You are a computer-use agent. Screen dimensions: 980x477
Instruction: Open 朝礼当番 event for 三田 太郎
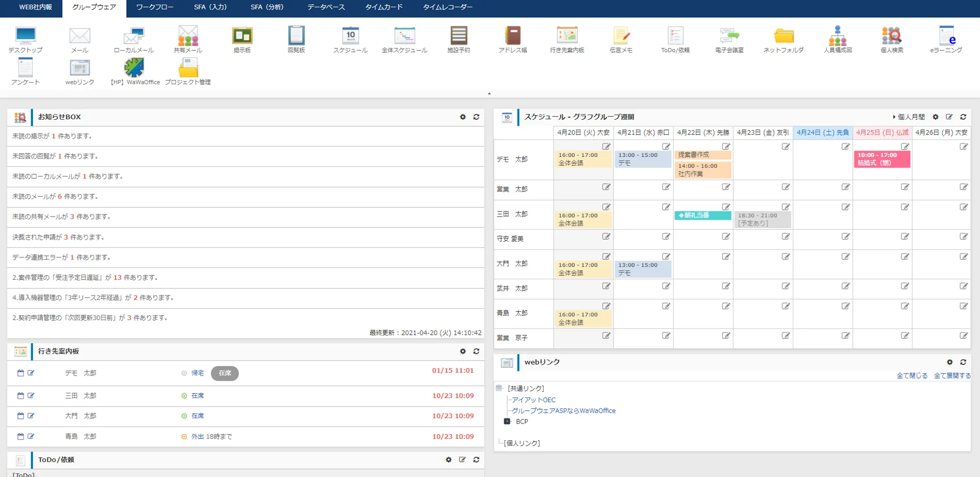click(703, 215)
